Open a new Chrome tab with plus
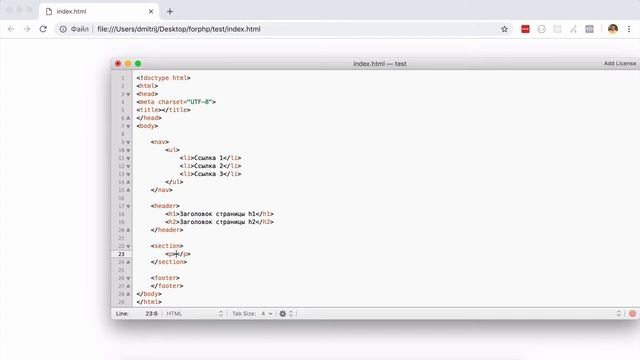The image size is (640, 360). coord(170,11)
